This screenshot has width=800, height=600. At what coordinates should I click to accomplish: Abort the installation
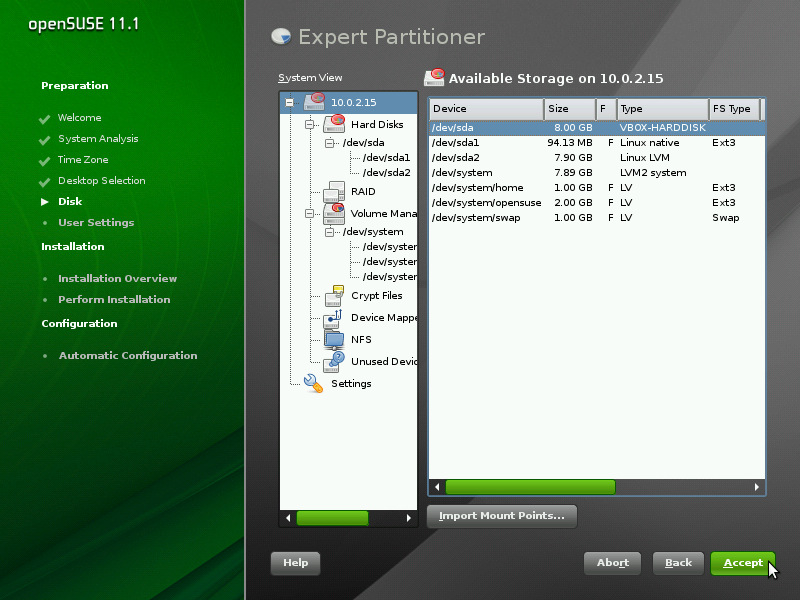tap(612, 563)
